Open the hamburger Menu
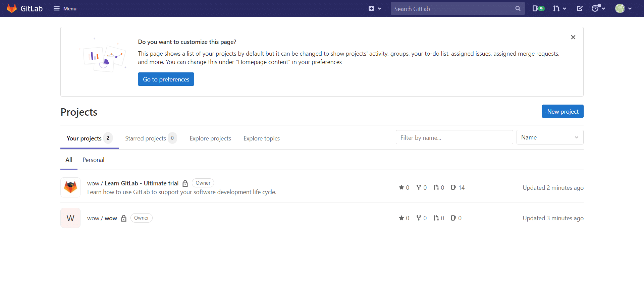This screenshot has width=644, height=295. click(x=65, y=8)
